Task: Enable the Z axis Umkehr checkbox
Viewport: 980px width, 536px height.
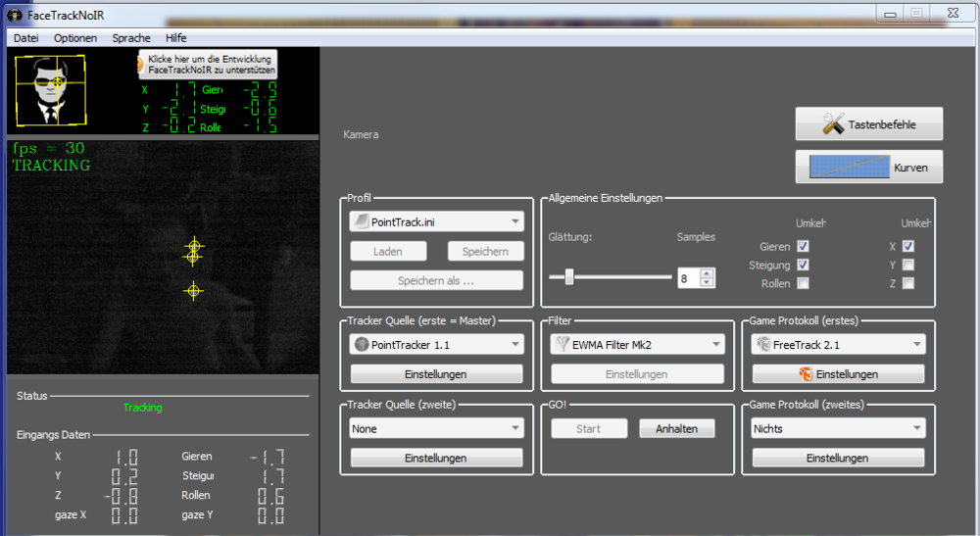Action: point(908,283)
